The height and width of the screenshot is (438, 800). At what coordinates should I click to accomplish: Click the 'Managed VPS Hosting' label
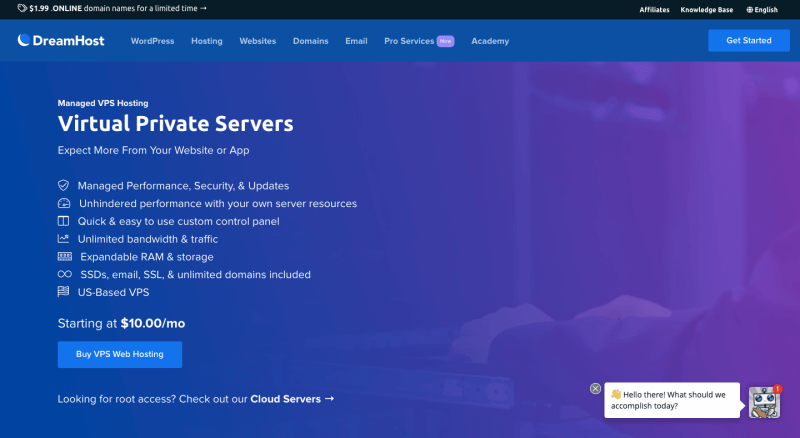click(x=103, y=103)
